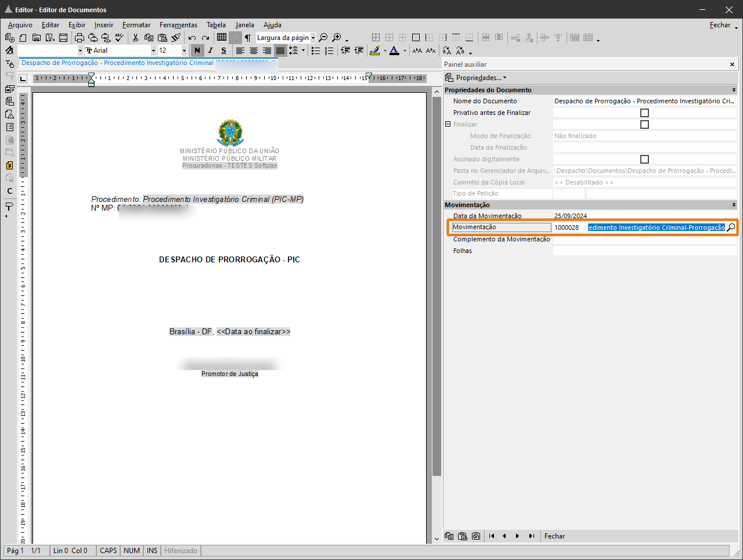Open the Inserir menu
Image resolution: width=743 pixels, height=560 pixels.
pyautogui.click(x=104, y=25)
